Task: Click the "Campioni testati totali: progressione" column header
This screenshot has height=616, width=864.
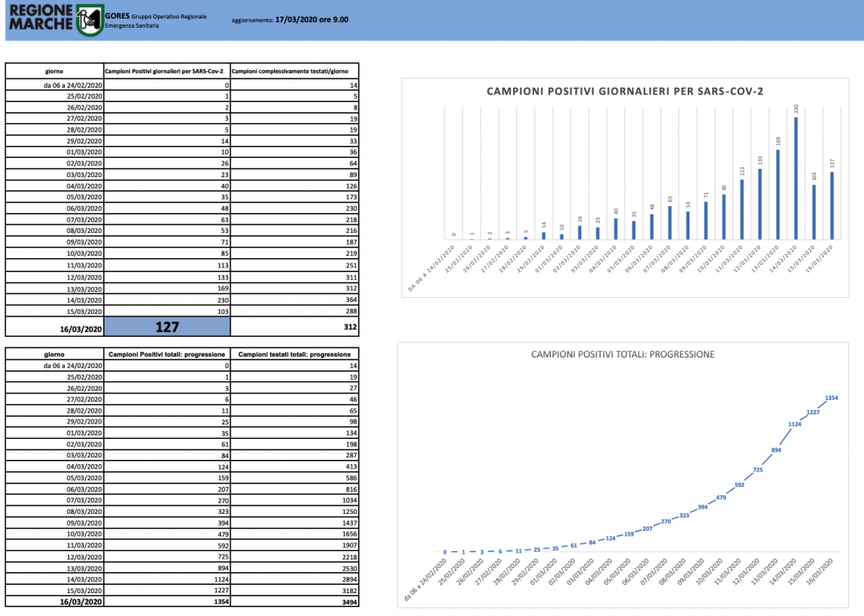Action: pos(294,354)
